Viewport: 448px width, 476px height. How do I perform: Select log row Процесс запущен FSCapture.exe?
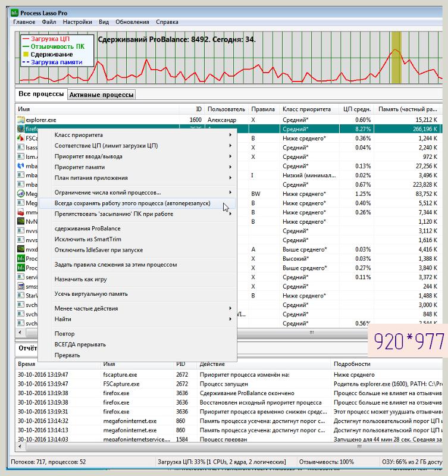[x=229, y=384]
